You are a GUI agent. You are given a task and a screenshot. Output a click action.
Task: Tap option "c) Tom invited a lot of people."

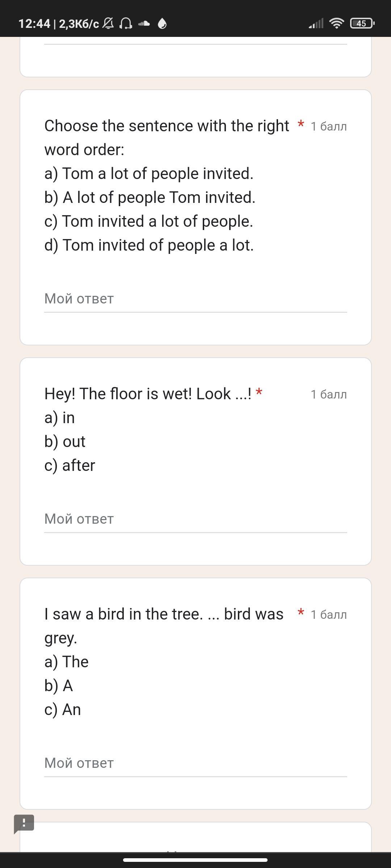coord(148,221)
